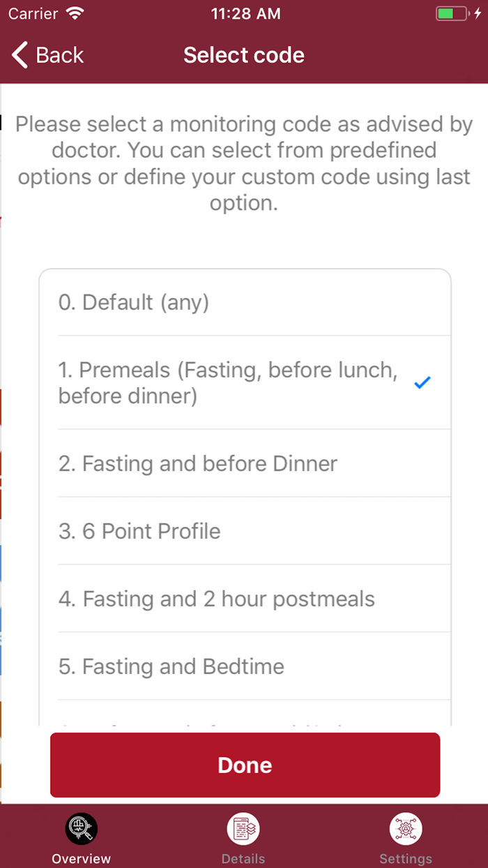
Task: Open the Settings tab icon
Action: pos(406,829)
